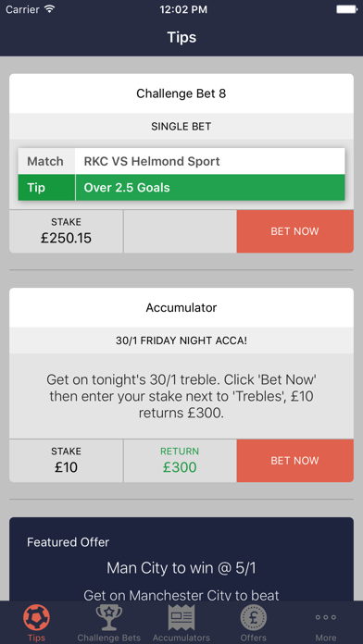The width and height of the screenshot is (363, 644).
Task: Open the Man City to win featured offer
Action: (x=181, y=568)
